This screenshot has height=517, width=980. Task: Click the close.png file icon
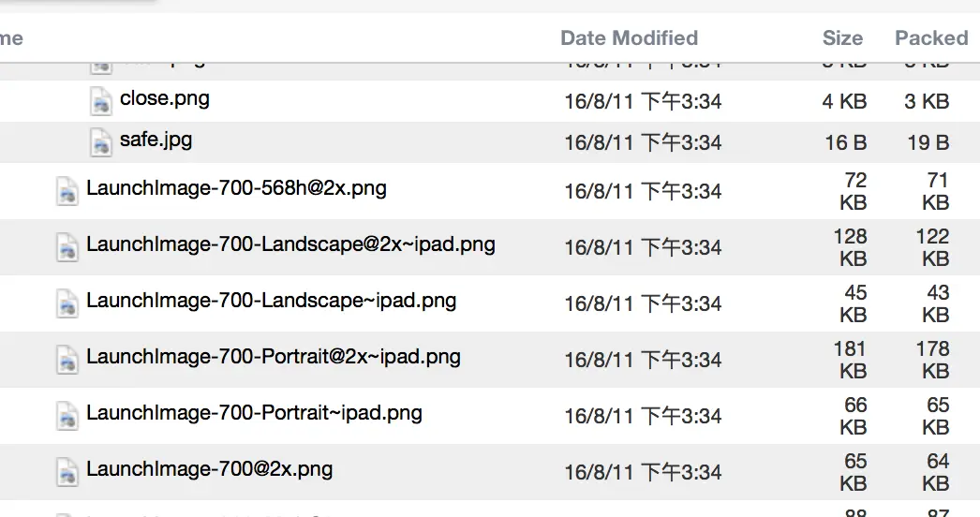point(100,100)
